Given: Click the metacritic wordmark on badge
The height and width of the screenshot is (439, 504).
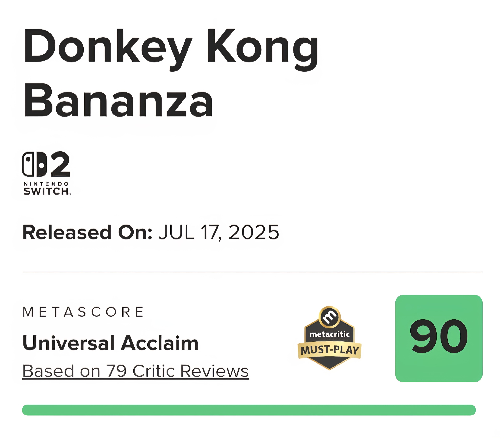Looking at the screenshot, I should point(329,334).
